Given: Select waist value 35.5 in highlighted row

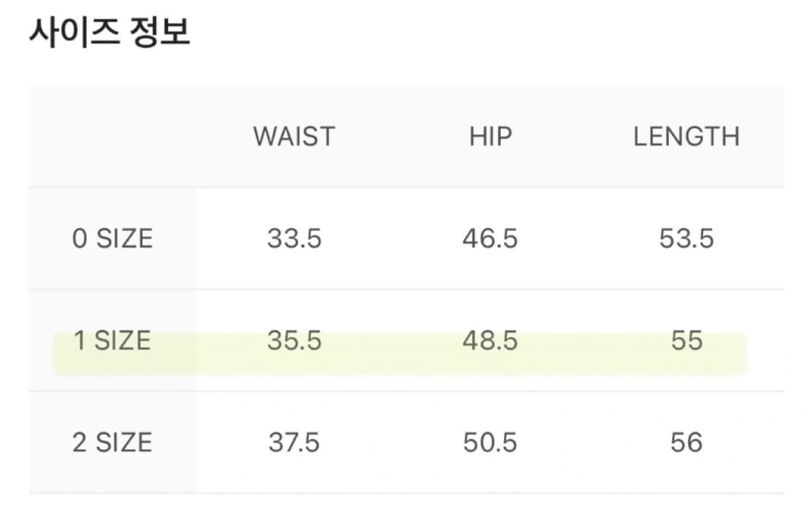Looking at the screenshot, I should pyautogui.click(x=294, y=341).
